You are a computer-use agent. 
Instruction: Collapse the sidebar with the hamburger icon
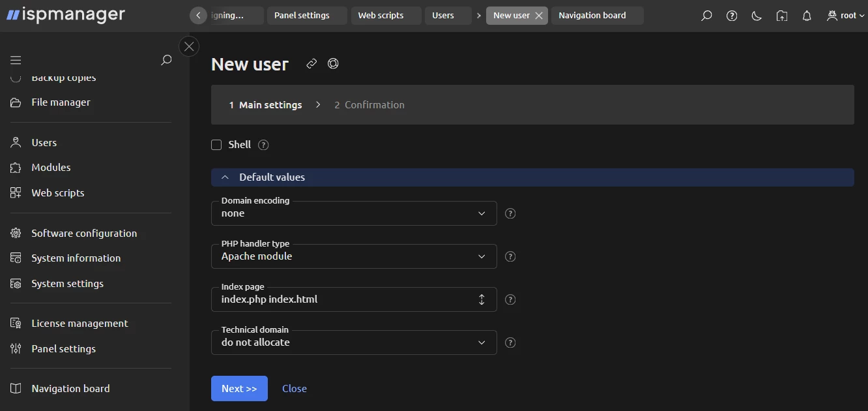[16, 59]
